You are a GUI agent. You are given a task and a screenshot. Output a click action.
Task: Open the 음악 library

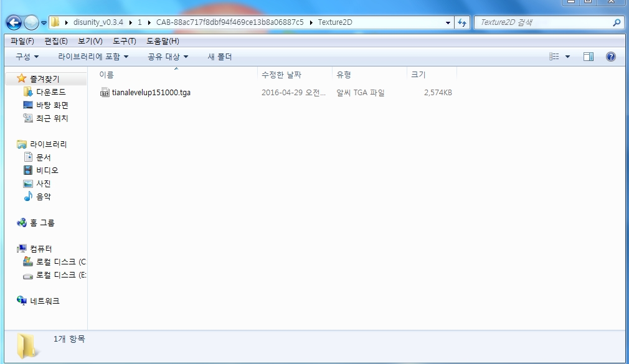pos(44,197)
